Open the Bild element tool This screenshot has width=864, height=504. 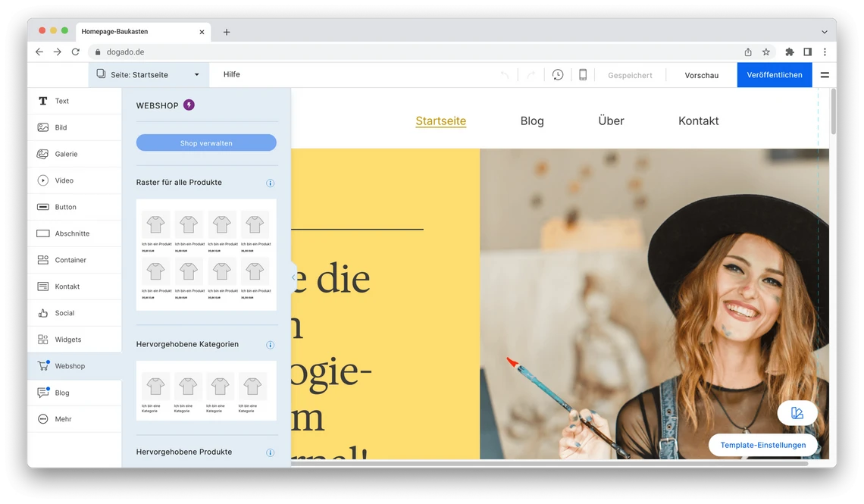click(x=61, y=127)
